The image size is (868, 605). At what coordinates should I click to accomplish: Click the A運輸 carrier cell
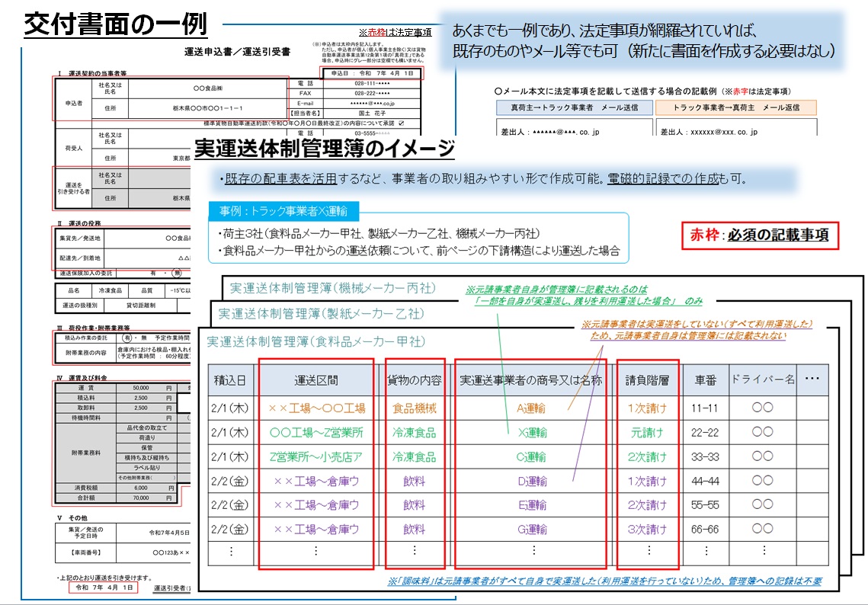click(x=531, y=408)
